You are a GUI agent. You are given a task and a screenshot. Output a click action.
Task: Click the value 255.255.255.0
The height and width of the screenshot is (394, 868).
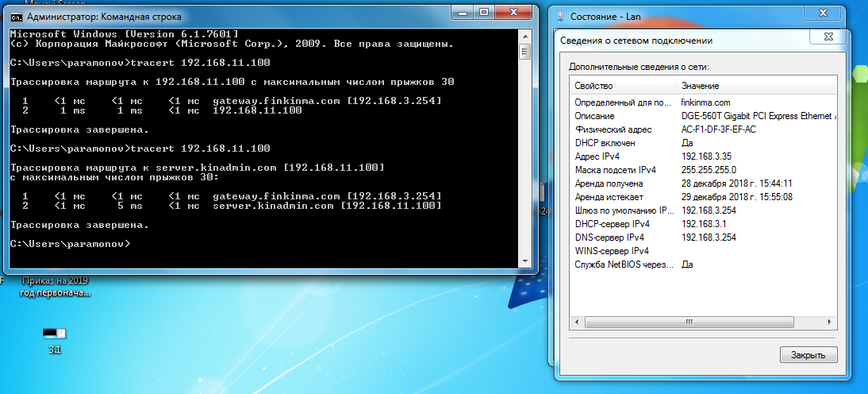point(709,169)
